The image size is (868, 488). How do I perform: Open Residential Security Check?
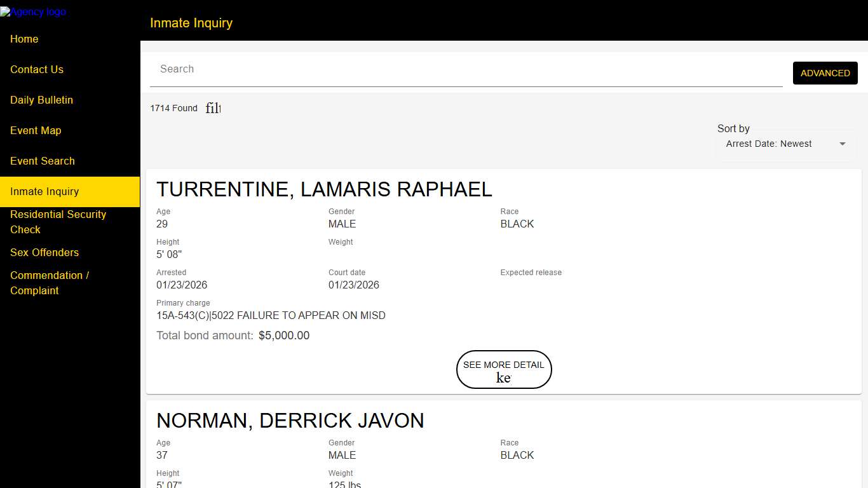pos(58,222)
